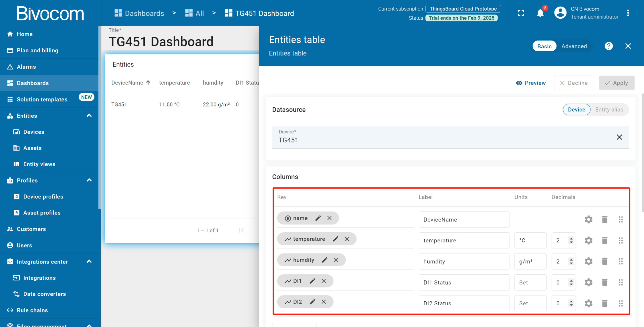
Task: Collapse the Integrations center section
Action: point(89,262)
